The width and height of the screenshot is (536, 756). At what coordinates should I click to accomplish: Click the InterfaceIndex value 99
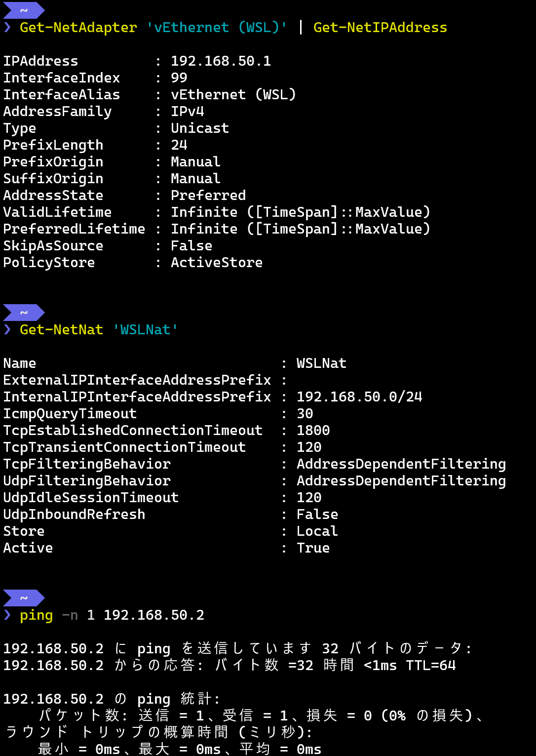point(179,78)
